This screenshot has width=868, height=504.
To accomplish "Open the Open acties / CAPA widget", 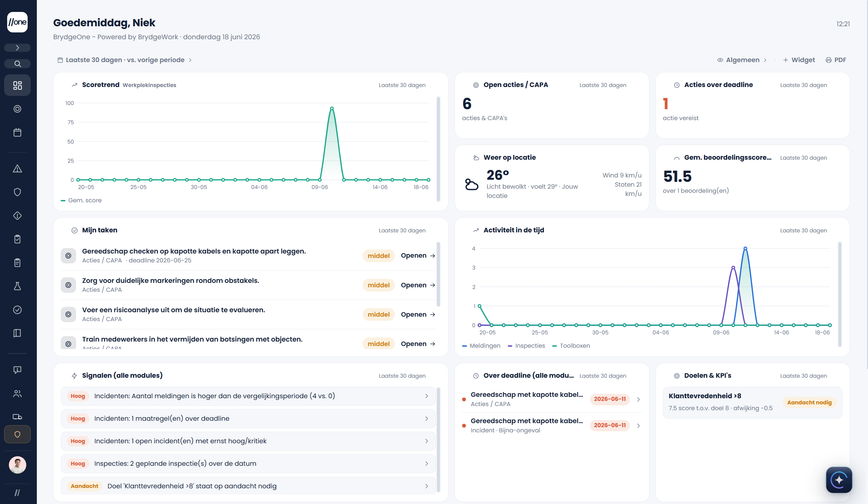I will (x=552, y=105).
